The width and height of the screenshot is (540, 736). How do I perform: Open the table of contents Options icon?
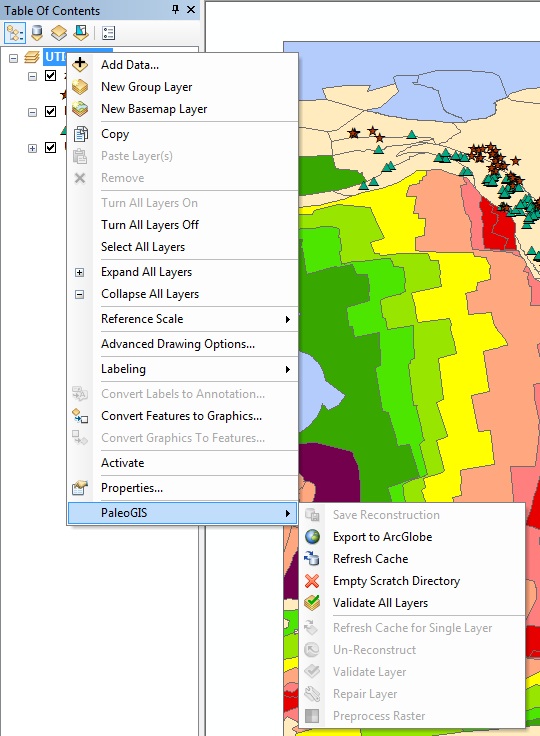pyautogui.click(x=108, y=33)
